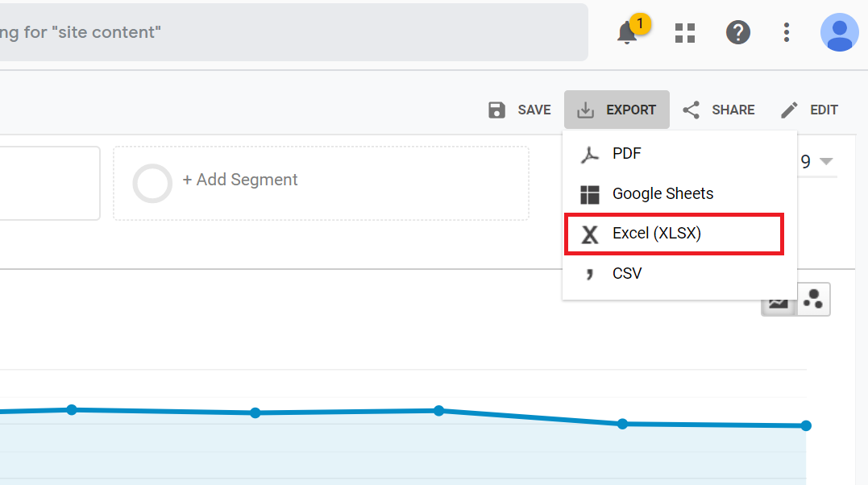Click the SAVE button

(x=520, y=110)
